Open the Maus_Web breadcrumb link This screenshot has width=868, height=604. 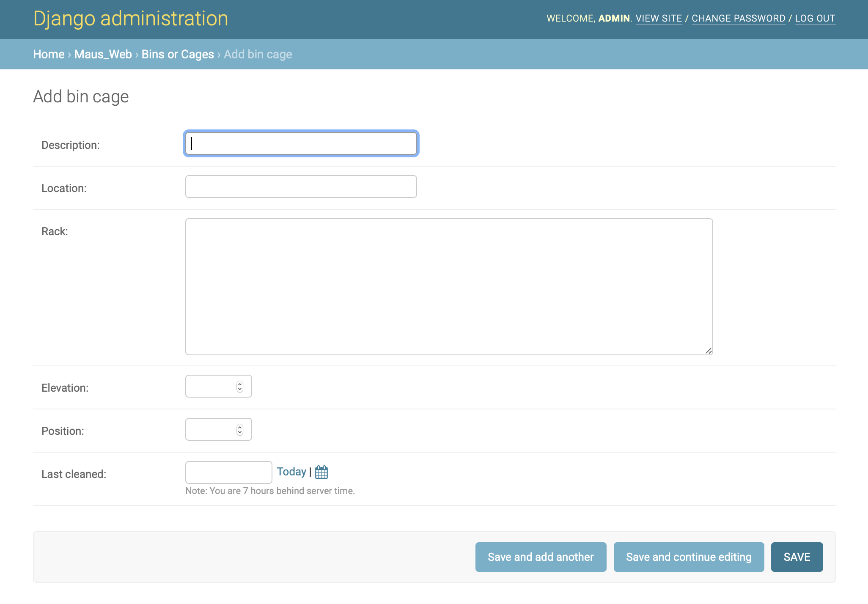103,55
